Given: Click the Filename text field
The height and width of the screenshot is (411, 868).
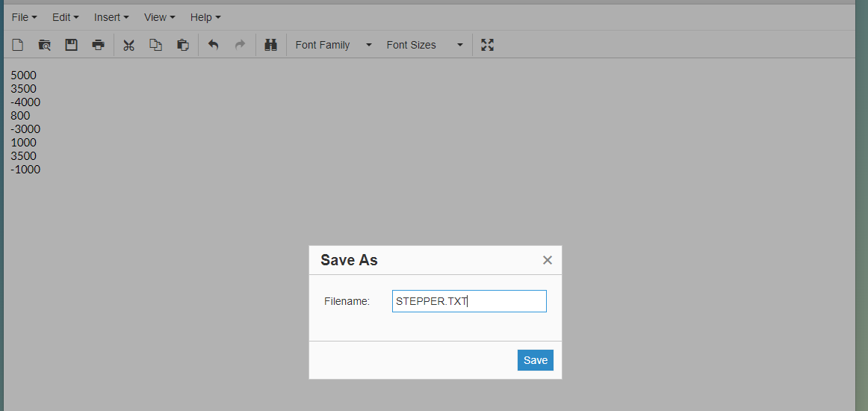Looking at the screenshot, I should 469,301.
